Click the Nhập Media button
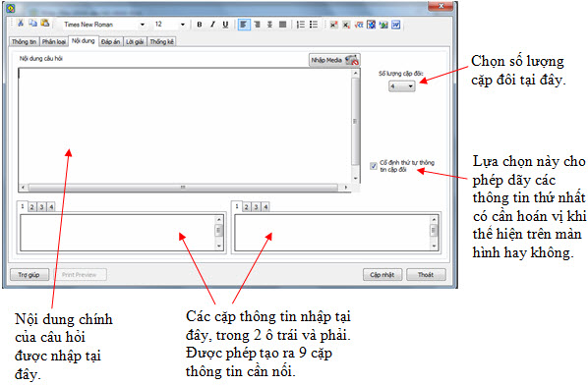588x385 pixels. [x=334, y=60]
